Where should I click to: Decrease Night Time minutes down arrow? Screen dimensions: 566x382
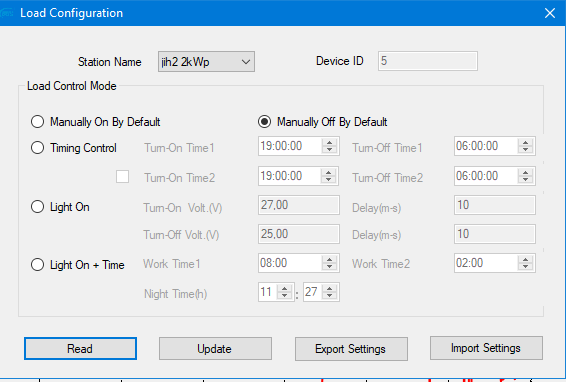[330, 296]
